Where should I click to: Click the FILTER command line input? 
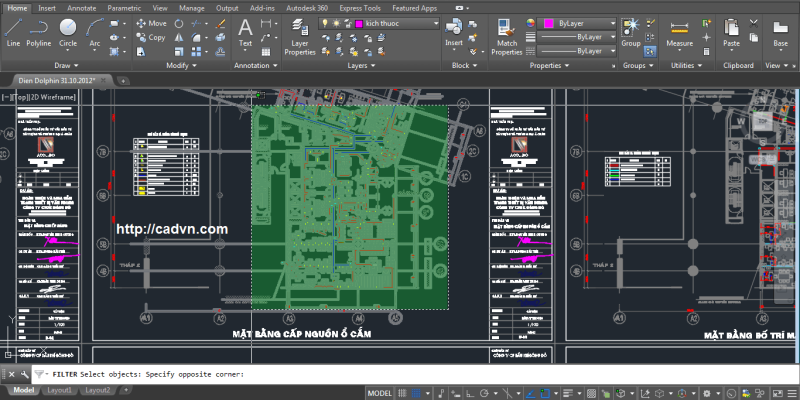(400, 373)
